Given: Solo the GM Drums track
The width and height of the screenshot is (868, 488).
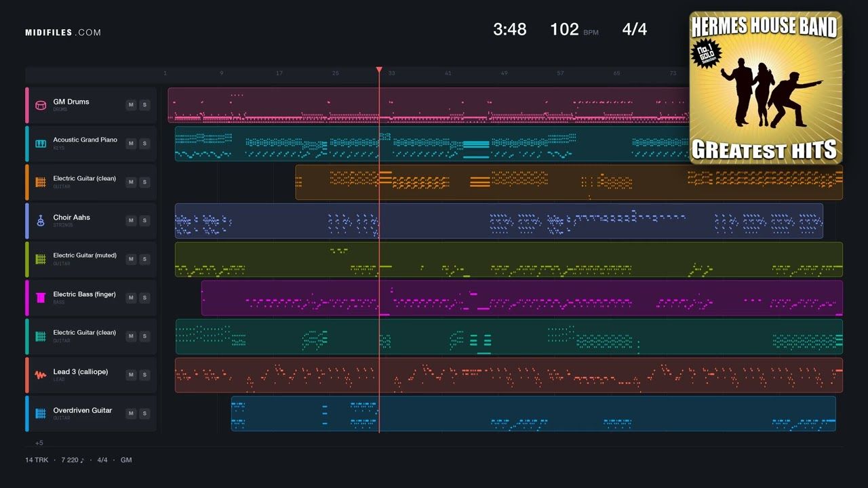Looking at the screenshot, I should click(x=144, y=105).
